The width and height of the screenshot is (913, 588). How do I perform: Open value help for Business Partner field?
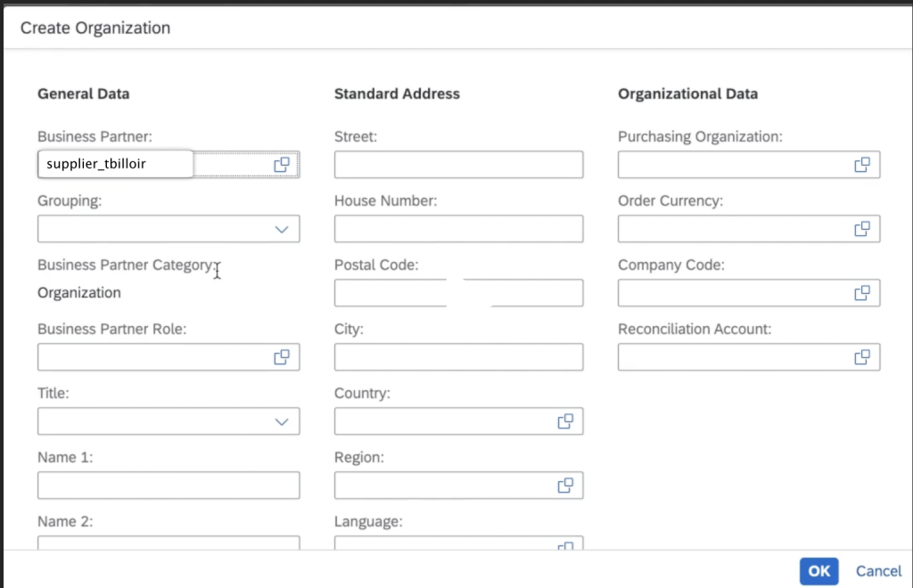tap(282, 165)
